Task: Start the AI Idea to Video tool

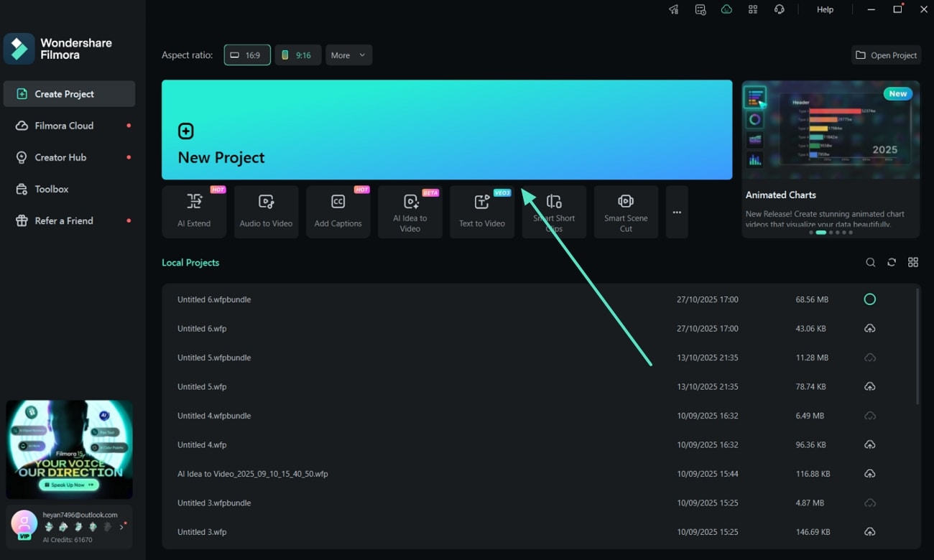Action: click(410, 212)
